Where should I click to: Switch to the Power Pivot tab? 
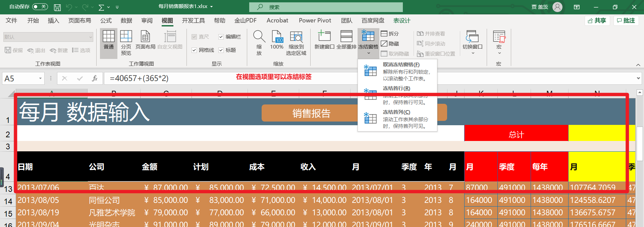pyautogui.click(x=315, y=20)
